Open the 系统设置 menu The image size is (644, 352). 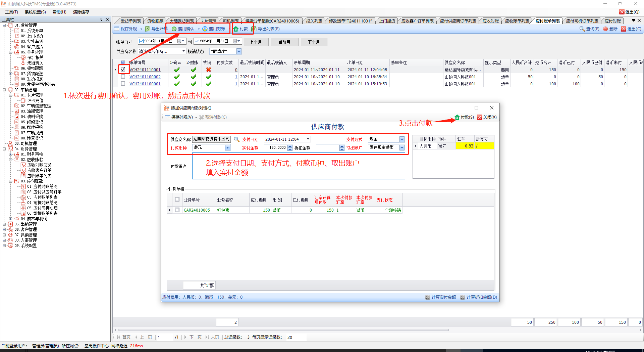pos(35,12)
